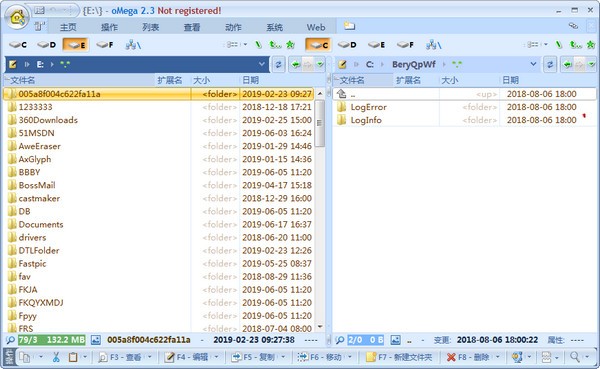Click left panel vertical scrollbar thumb
This screenshot has height=369, width=600.
click(x=320, y=123)
